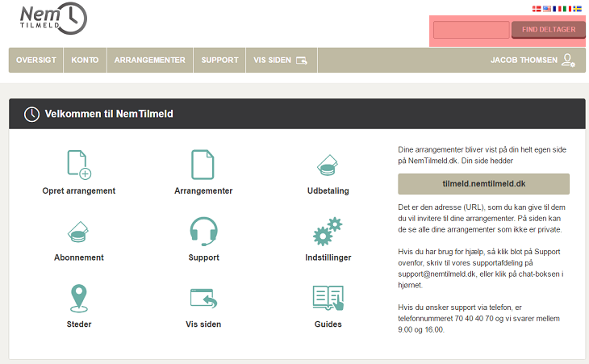Open the KONTO menu item
The width and height of the screenshot is (589, 364).
tap(85, 60)
